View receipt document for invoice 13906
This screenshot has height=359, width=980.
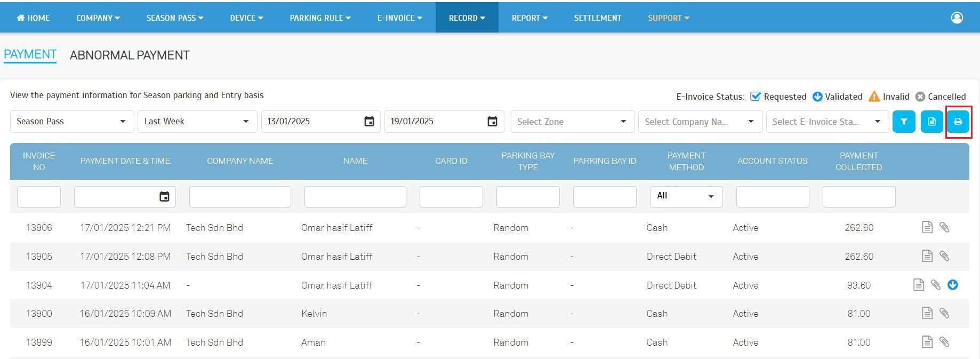(927, 228)
